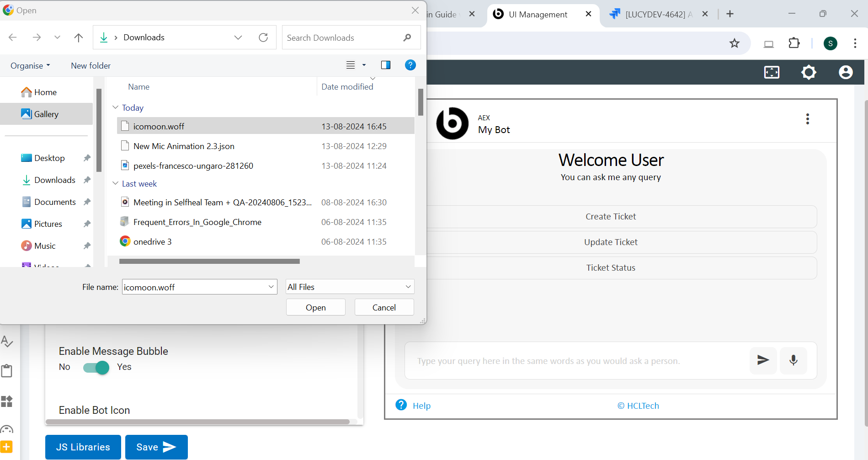Collapse the Today file group
Image resolution: width=868 pixels, height=460 pixels.
pos(115,107)
